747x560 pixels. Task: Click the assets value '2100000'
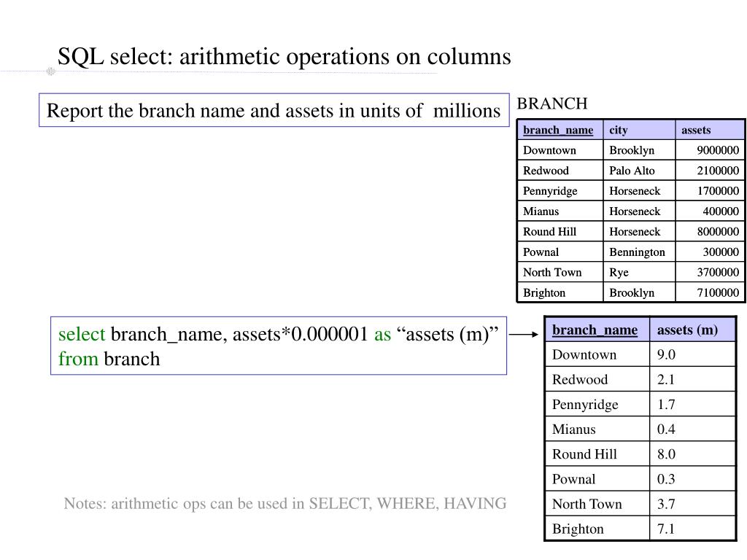[x=718, y=171]
